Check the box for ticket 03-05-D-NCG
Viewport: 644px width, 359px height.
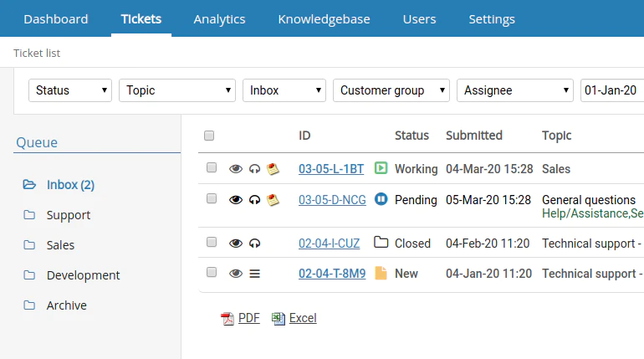click(212, 199)
